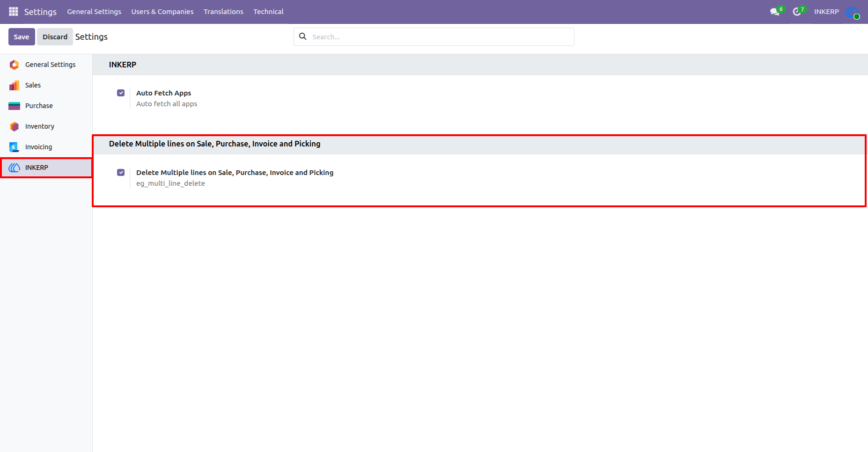Toggle Delete Multiple lines checkbox
868x452 pixels.
click(121, 172)
